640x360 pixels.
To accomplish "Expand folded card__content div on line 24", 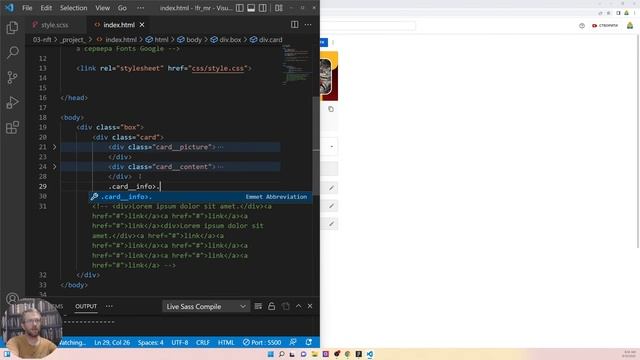I will [54, 167].
